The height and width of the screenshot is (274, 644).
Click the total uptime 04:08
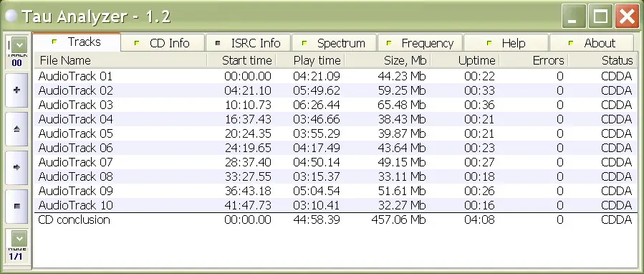479,219
